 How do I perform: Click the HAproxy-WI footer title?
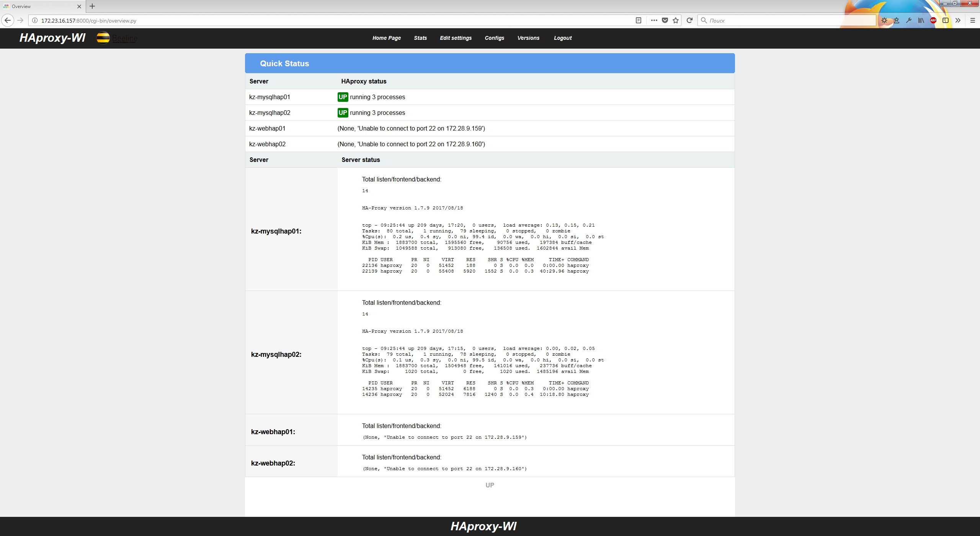483,526
